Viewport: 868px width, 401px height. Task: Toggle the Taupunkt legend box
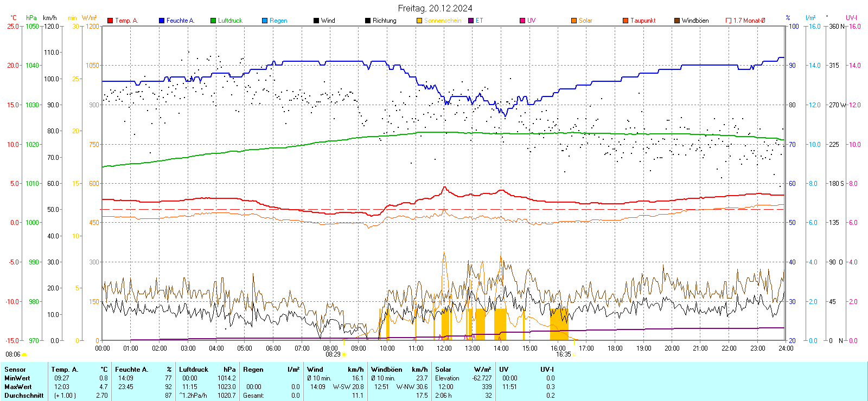[x=626, y=21]
